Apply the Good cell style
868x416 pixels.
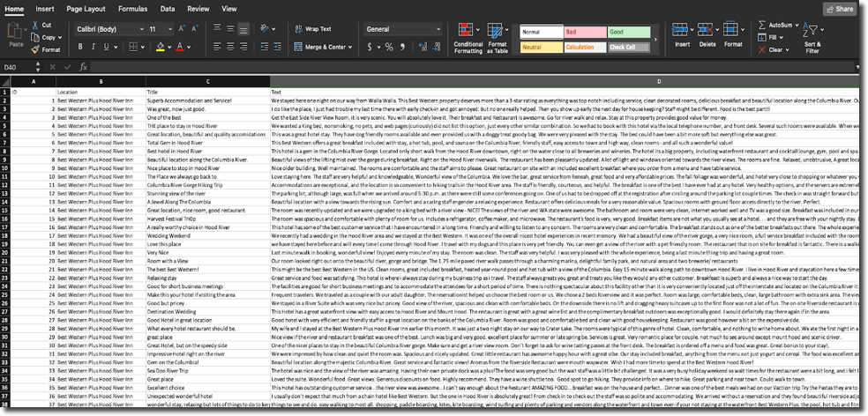click(x=629, y=32)
